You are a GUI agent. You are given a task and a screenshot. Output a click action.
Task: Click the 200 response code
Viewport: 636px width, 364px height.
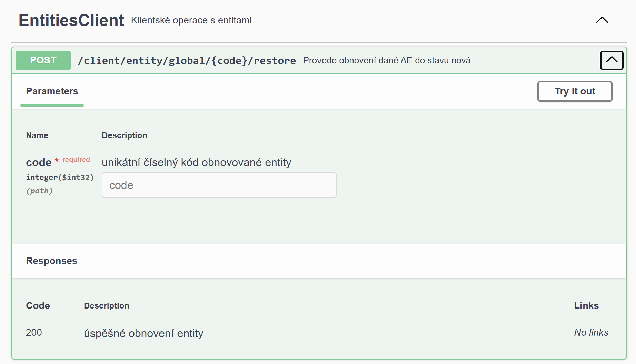coord(34,333)
